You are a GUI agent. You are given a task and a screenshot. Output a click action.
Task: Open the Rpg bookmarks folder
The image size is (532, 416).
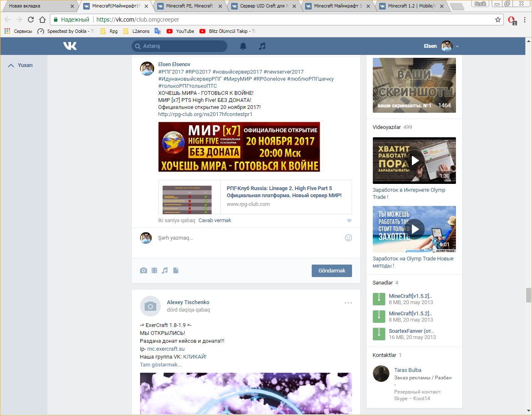[x=109, y=31]
